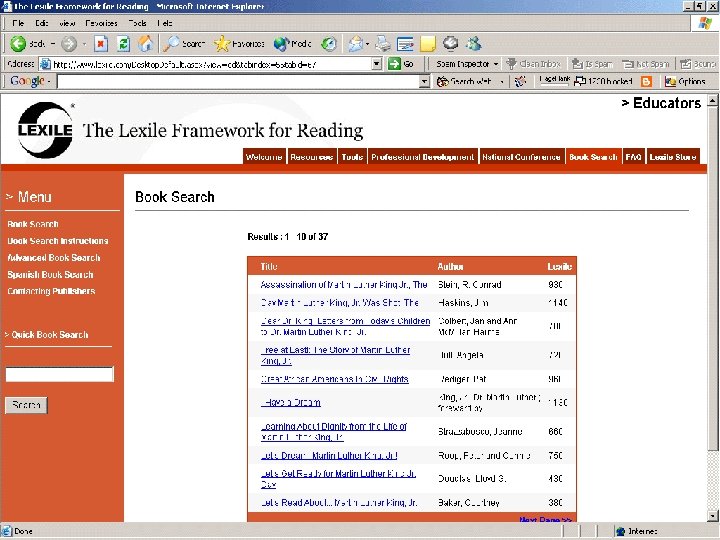This screenshot has height=540, width=720.
Task: Click the Forward arrow icon
Action: point(69,44)
